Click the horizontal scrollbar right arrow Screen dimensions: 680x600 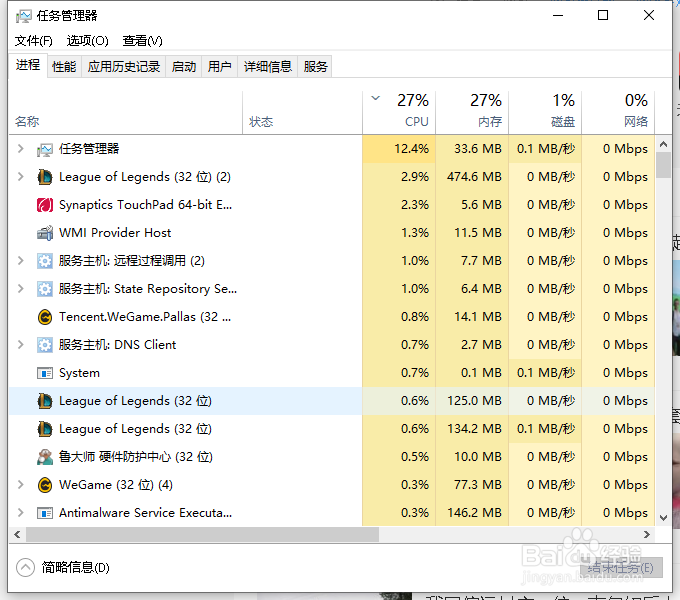tap(647, 535)
